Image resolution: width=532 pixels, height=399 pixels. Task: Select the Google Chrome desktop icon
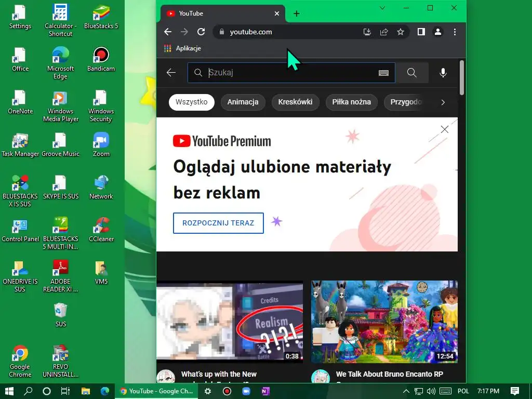coord(20,362)
